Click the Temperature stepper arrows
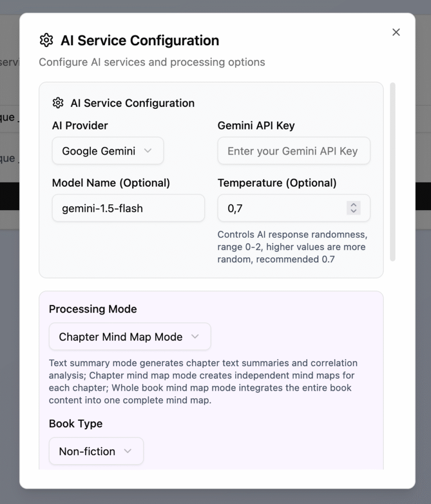Viewport: 431px width, 504px height. [x=354, y=208]
